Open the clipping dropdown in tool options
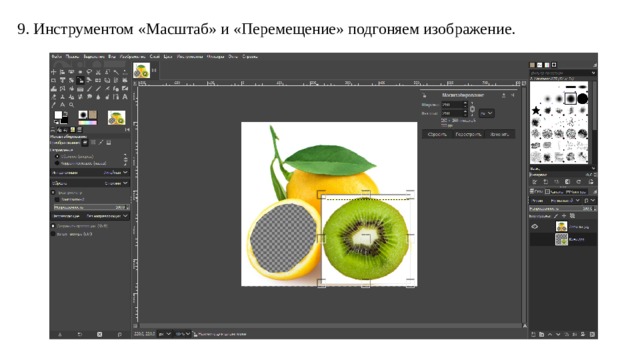 click(90, 184)
